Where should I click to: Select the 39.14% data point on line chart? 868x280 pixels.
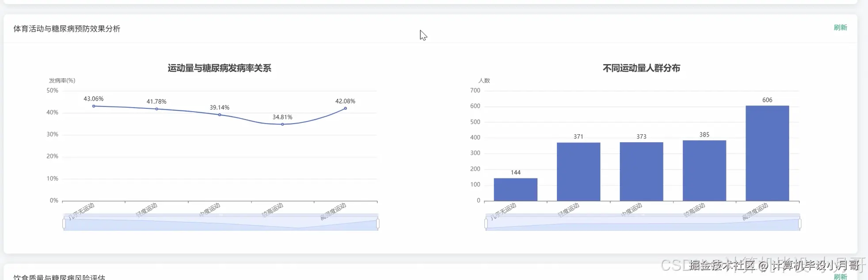pyautogui.click(x=220, y=115)
